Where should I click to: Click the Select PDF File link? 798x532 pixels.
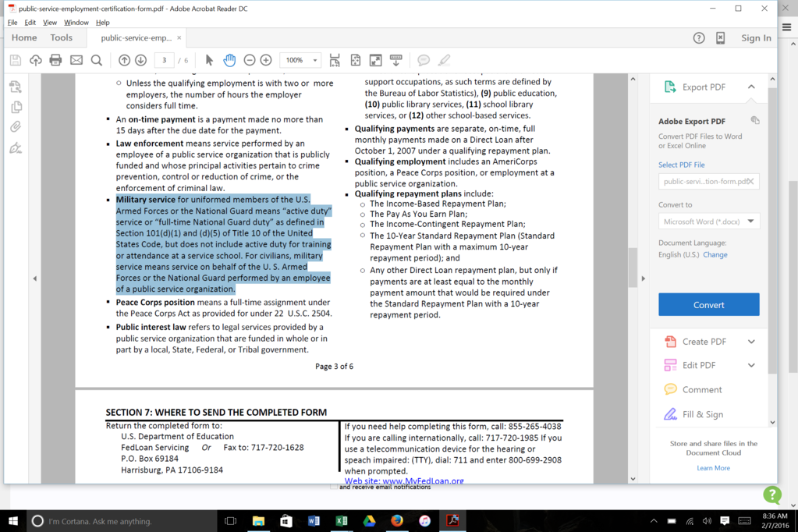coord(682,165)
